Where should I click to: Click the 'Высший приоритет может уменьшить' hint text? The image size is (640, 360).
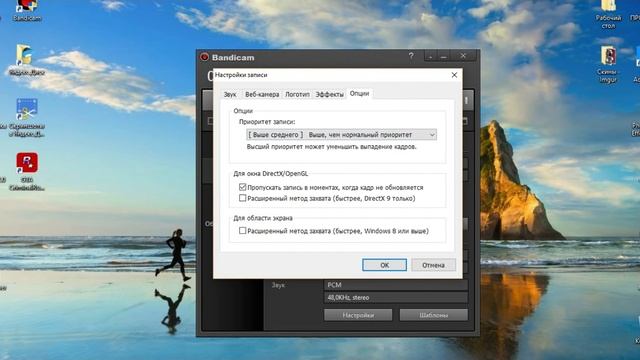(331, 147)
